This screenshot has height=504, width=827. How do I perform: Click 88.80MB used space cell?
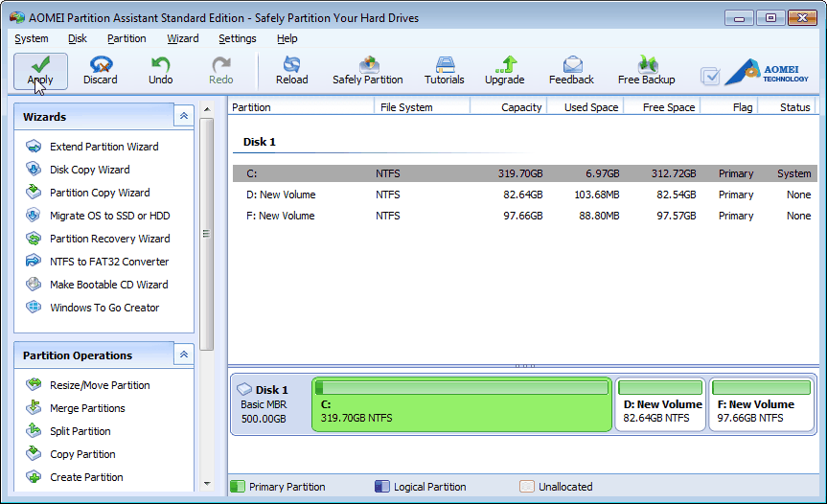599,216
